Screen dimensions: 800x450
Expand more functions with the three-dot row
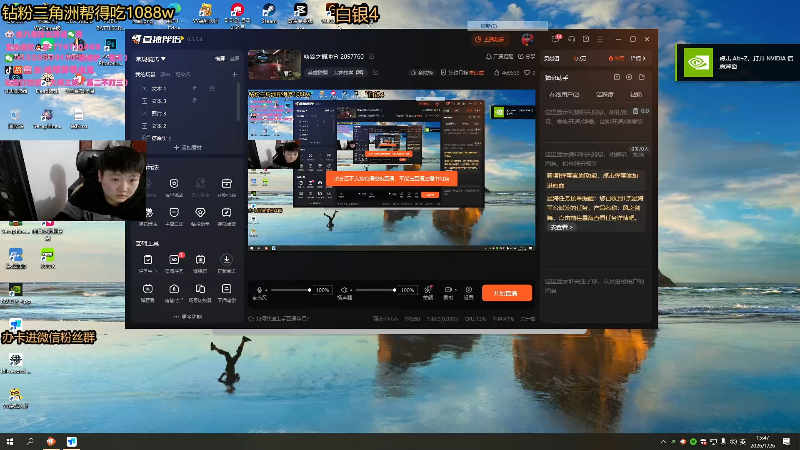[x=188, y=317]
